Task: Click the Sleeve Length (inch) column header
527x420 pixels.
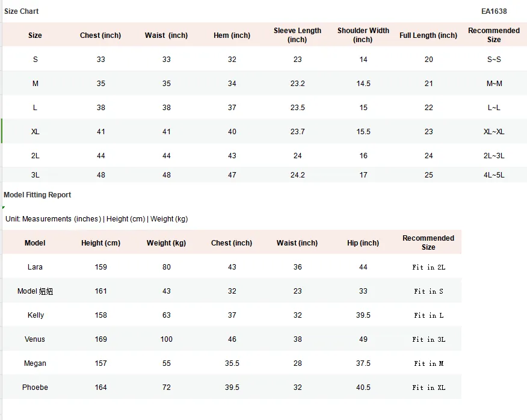Action: pyautogui.click(x=297, y=35)
